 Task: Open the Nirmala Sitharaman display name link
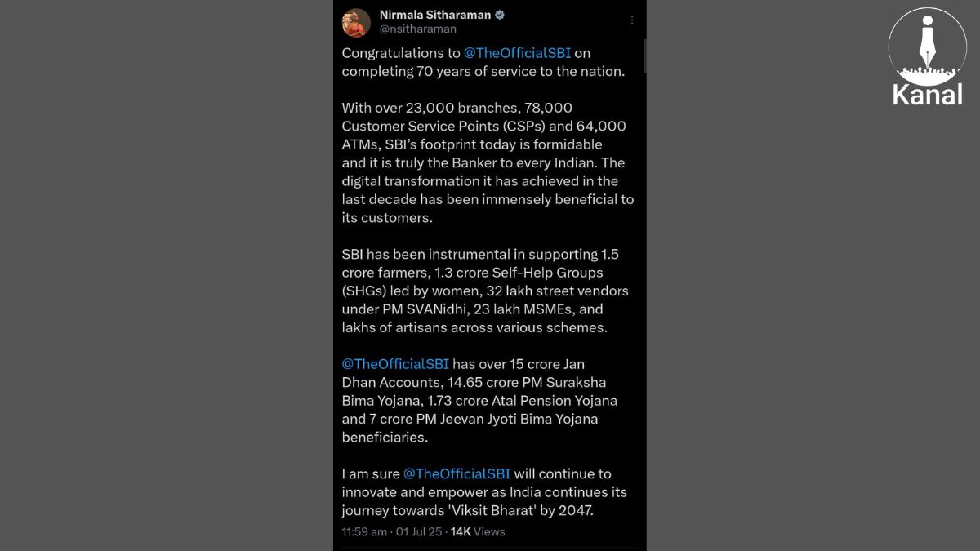435,15
